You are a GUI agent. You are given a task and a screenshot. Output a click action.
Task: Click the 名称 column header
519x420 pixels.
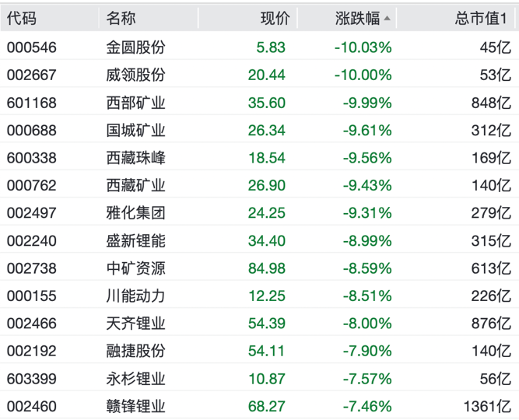click(x=121, y=19)
